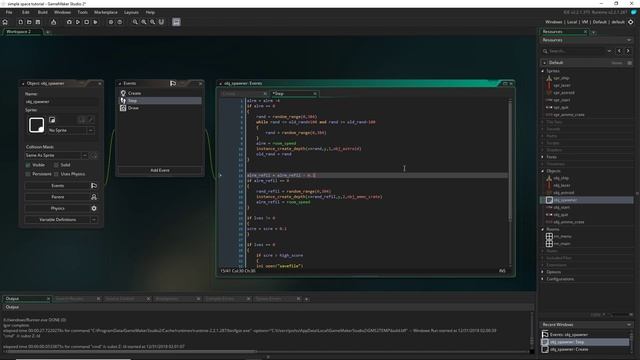Clean the project cache
640x360 pixels.
[95, 22]
